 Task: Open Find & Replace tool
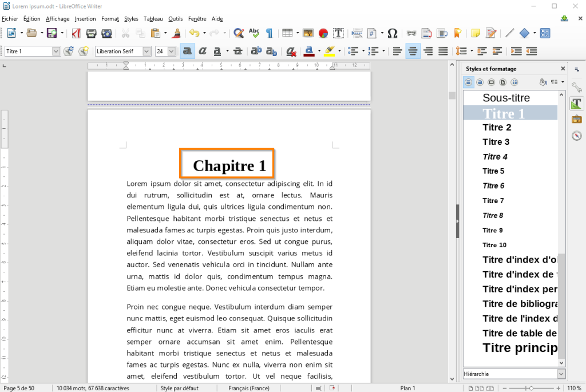point(239,33)
